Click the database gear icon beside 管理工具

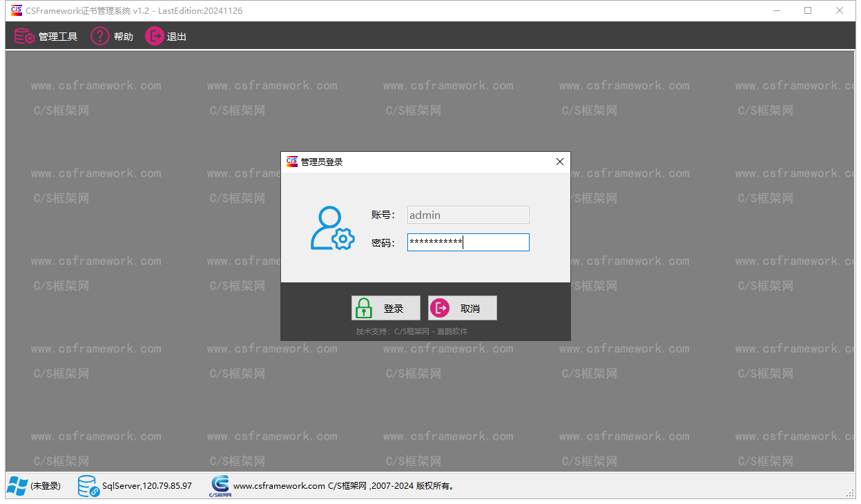pos(25,37)
